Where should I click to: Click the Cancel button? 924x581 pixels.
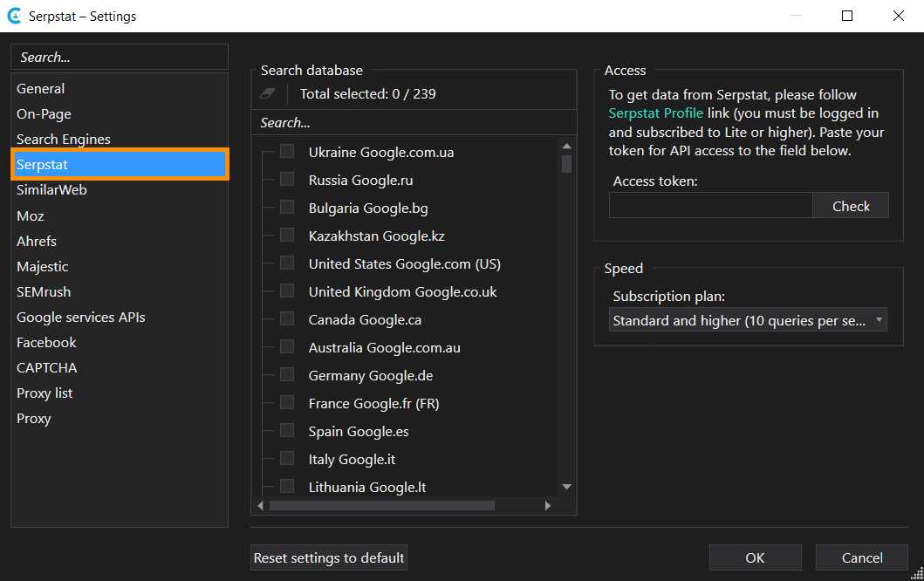(x=861, y=557)
